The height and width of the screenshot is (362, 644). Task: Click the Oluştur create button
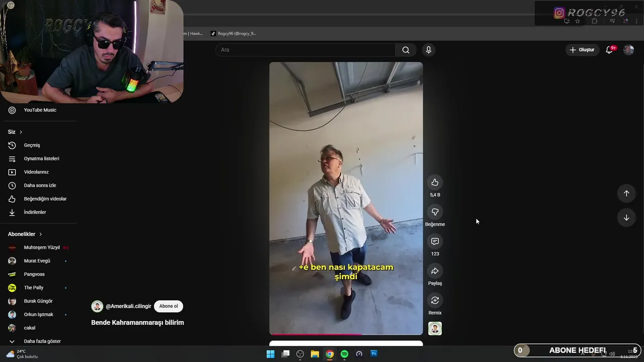coord(582,50)
